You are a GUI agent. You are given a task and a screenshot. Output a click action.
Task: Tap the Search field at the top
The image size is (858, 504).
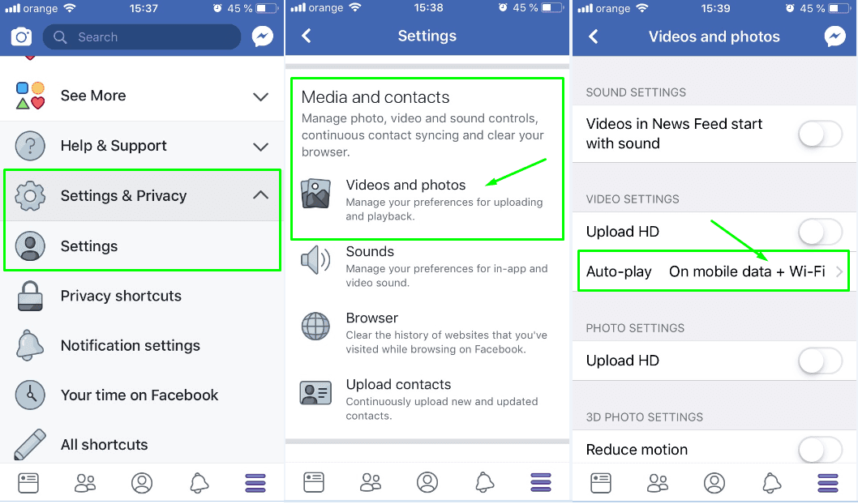pos(142,37)
